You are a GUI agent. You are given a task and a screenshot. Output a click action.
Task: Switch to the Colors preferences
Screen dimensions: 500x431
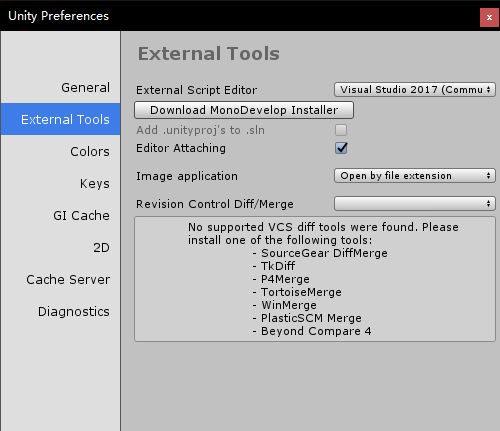[x=89, y=152]
